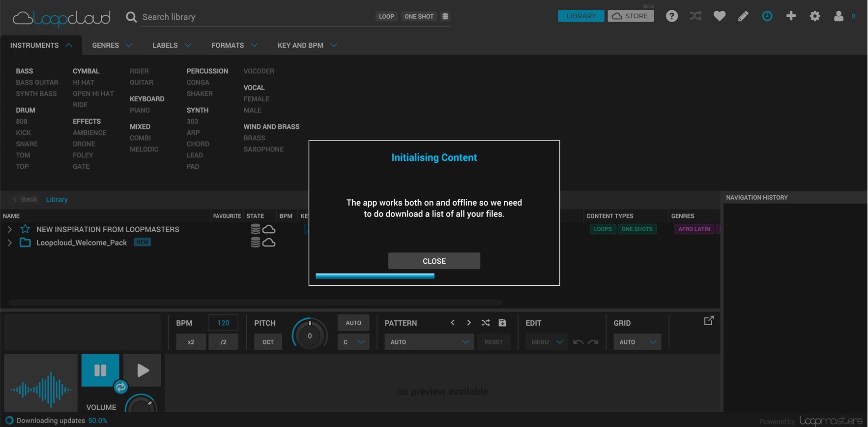
Task: Click the Library breadcrumb link
Action: (57, 199)
